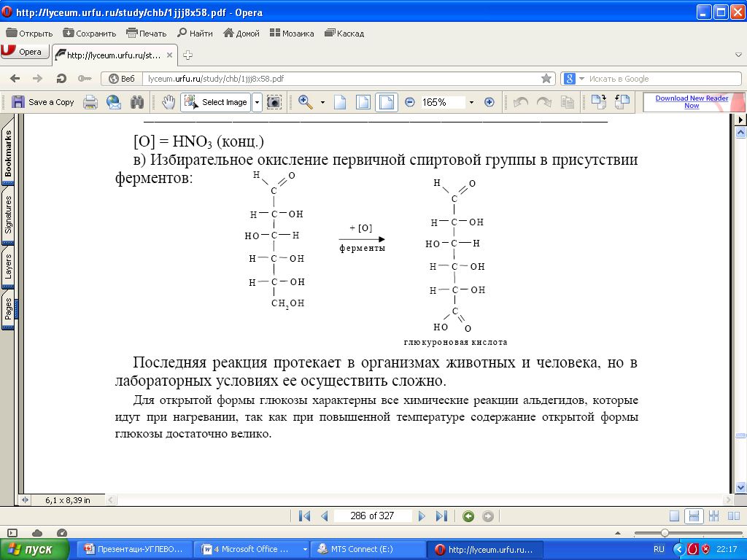The width and height of the screenshot is (747, 560).
Task: Select Facing pages layout
Action: click(x=734, y=516)
